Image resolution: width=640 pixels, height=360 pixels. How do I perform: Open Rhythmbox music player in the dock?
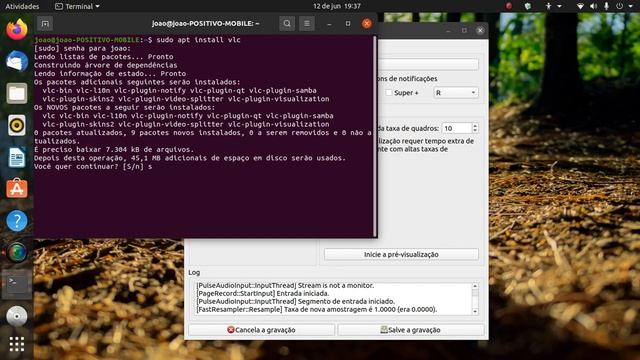point(17,125)
